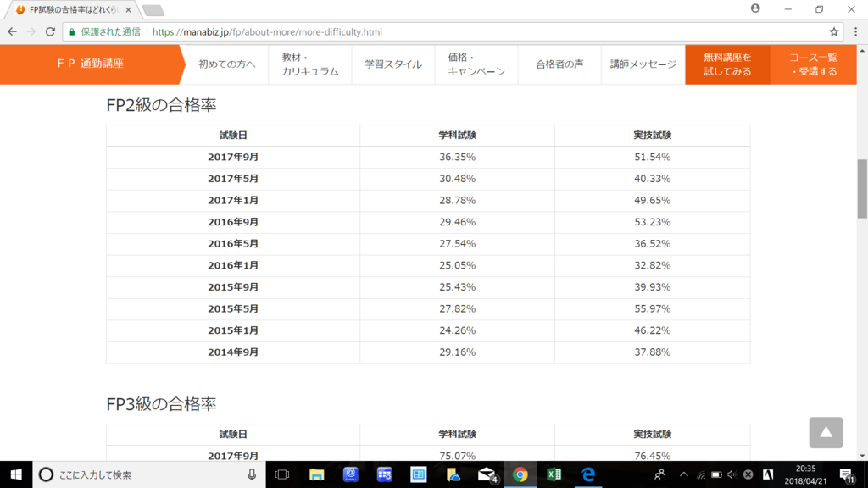Open the Mail envelope icon on the taskbar
Viewport: 868px width, 488px height.
[486, 474]
